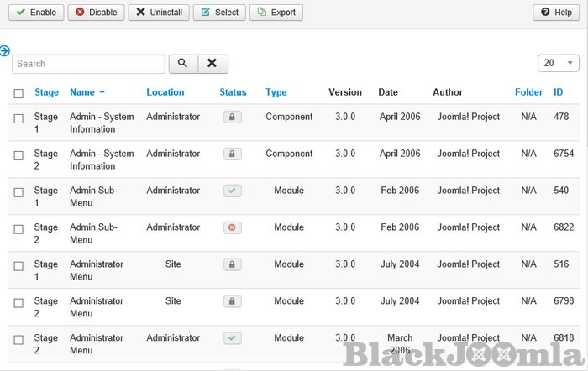Click lock status icon for extension ID 516
The image size is (588, 371).
232,264
